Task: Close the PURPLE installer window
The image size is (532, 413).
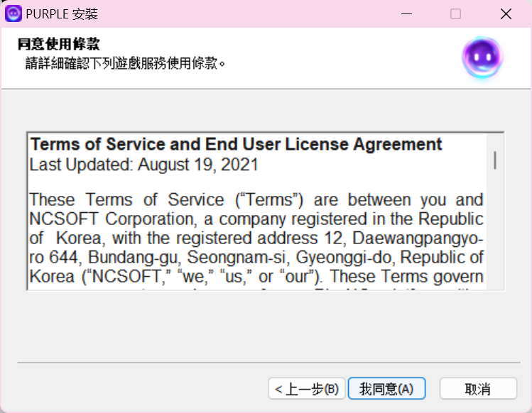Action: [x=506, y=14]
